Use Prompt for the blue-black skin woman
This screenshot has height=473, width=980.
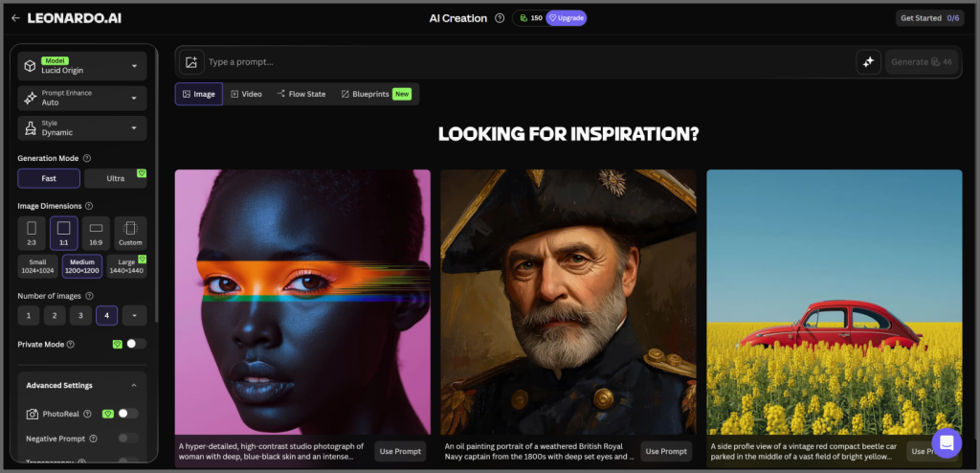400,451
